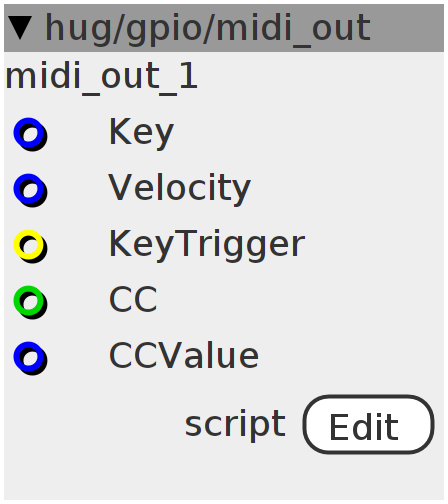Click the Velocity inlet label

point(179,189)
